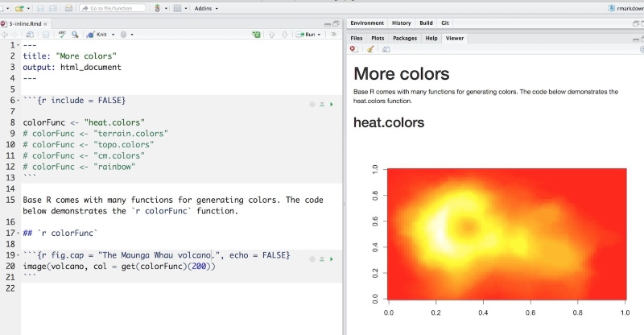The height and width of the screenshot is (335, 644).
Task: Click the Save file icon in main toolbar
Action: pos(39,8)
